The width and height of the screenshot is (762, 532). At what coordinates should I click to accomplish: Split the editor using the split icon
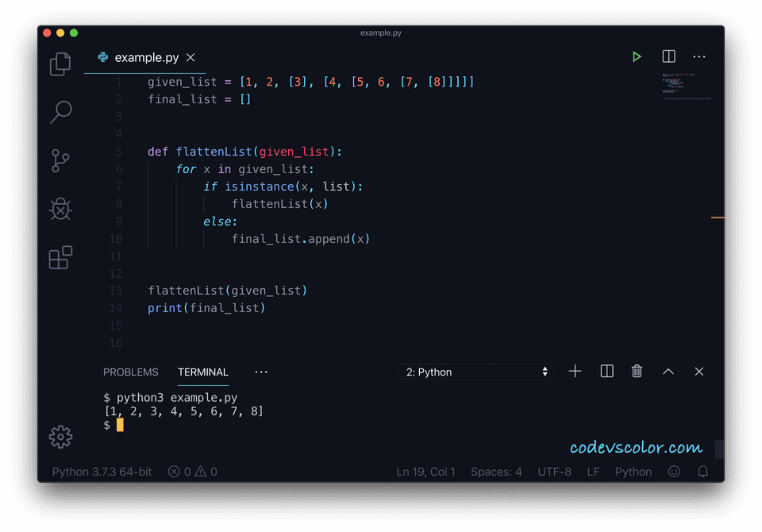tap(668, 56)
